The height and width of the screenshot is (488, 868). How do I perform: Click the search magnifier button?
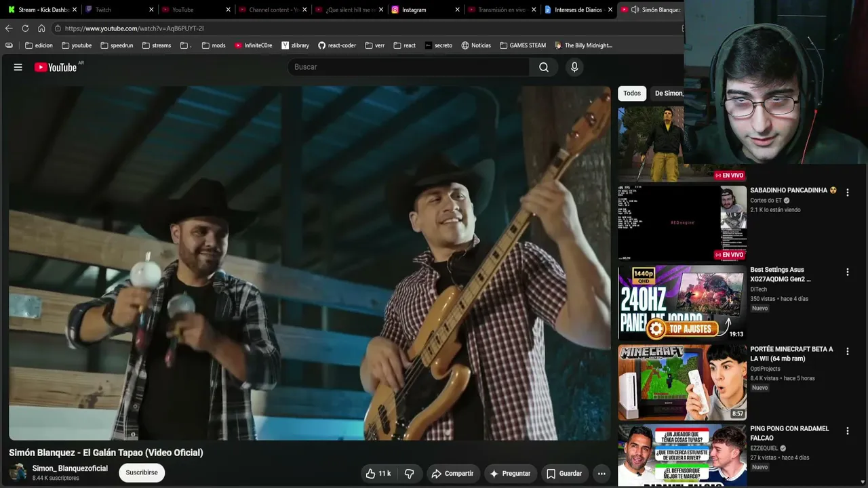pos(544,67)
